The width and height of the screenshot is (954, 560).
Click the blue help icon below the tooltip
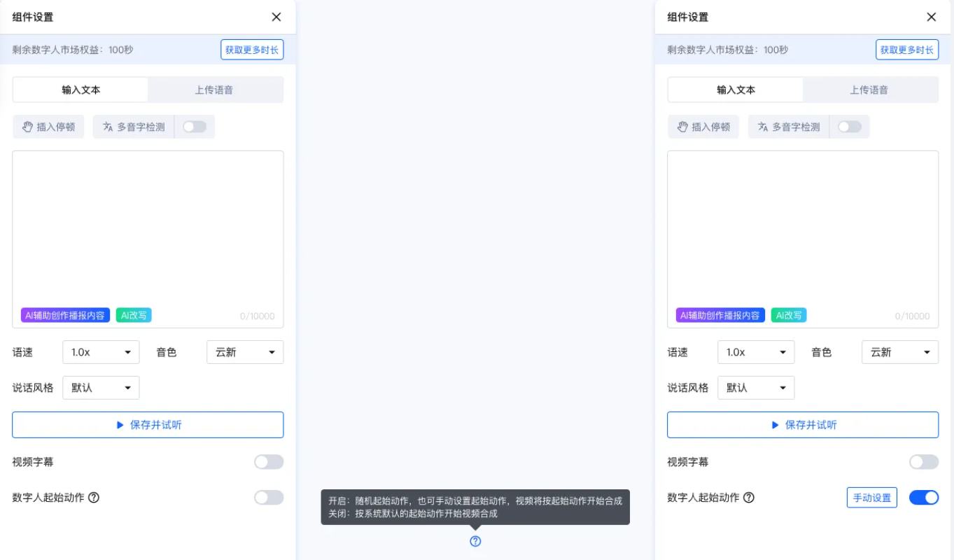pyautogui.click(x=475, y=541)
